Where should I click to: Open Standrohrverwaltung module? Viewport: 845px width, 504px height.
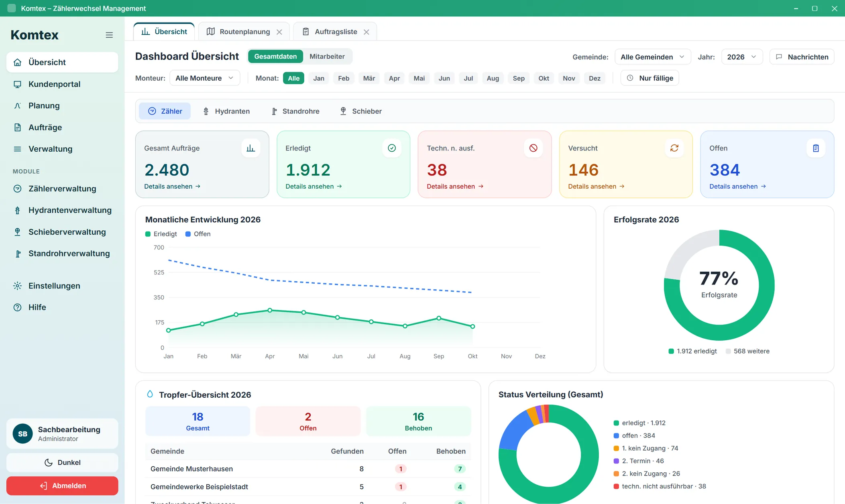[62, 254]
